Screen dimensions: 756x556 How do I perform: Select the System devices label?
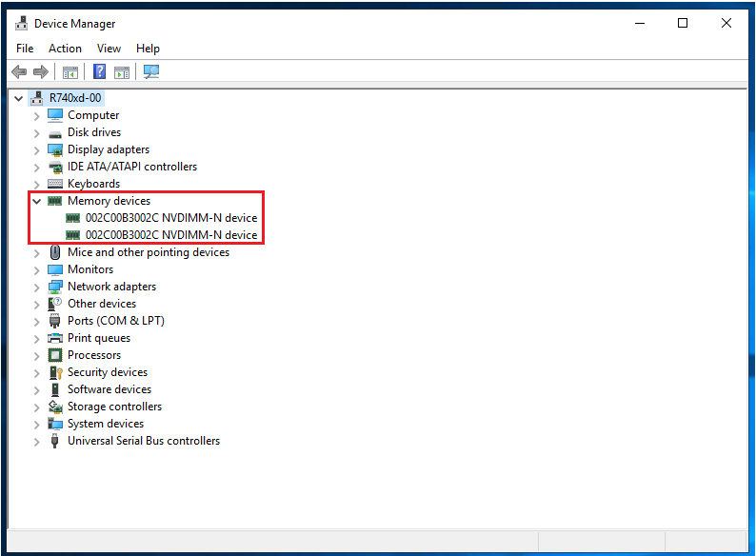pyautogui.click(x=106, y=424)
